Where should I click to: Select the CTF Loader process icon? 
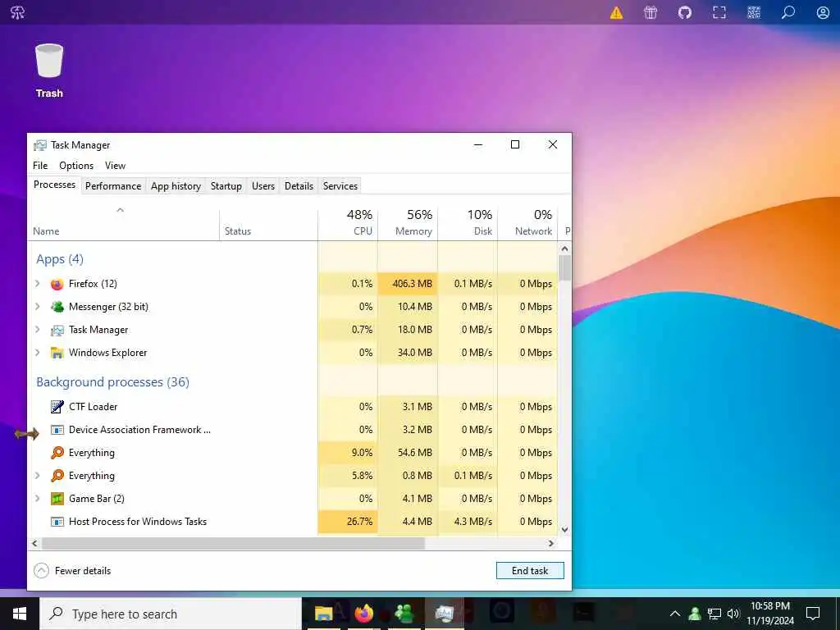(57, 407)
